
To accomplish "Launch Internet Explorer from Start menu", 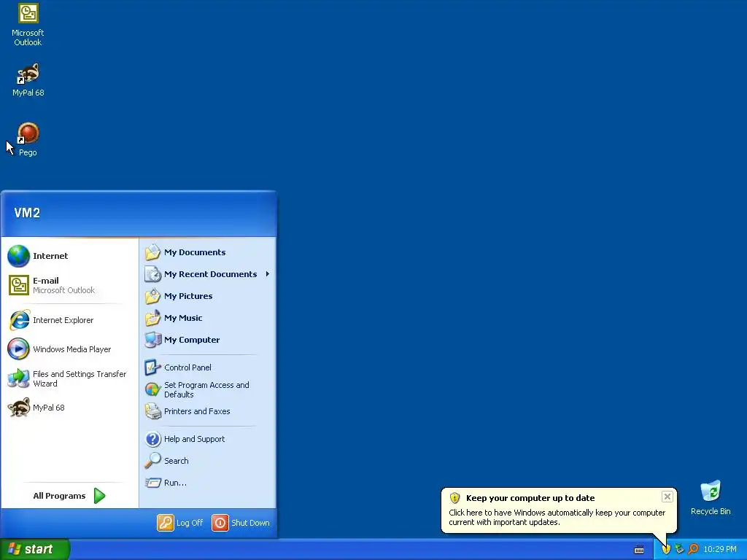I will tap(69, 320).
